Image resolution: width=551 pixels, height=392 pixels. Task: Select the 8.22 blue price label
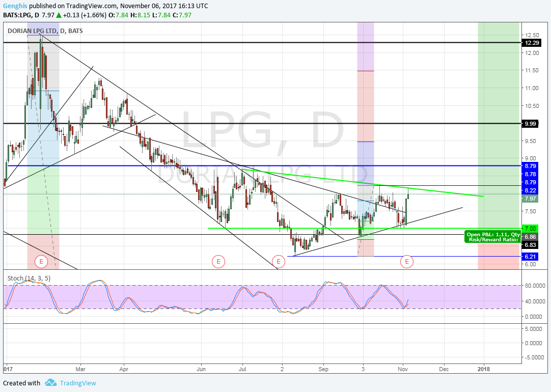pyautogui.click(x=530, y=190)
